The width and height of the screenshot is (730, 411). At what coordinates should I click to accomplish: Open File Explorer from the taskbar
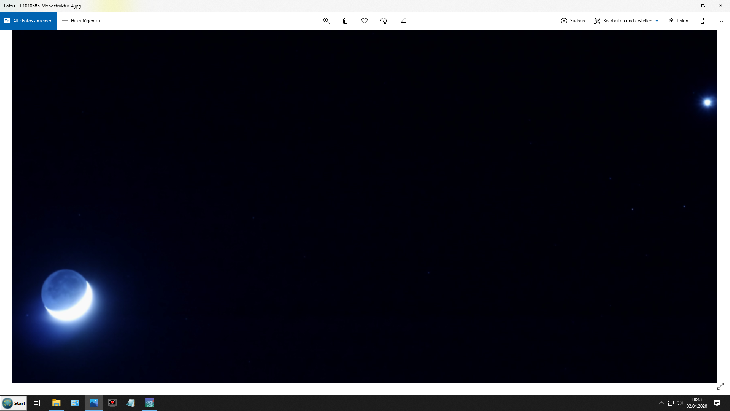pos(56,403)
